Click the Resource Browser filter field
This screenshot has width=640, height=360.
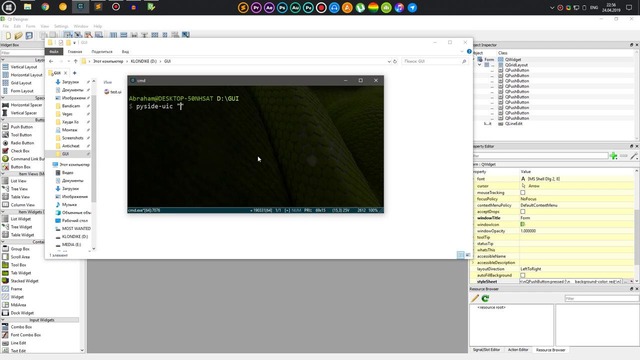602,299
